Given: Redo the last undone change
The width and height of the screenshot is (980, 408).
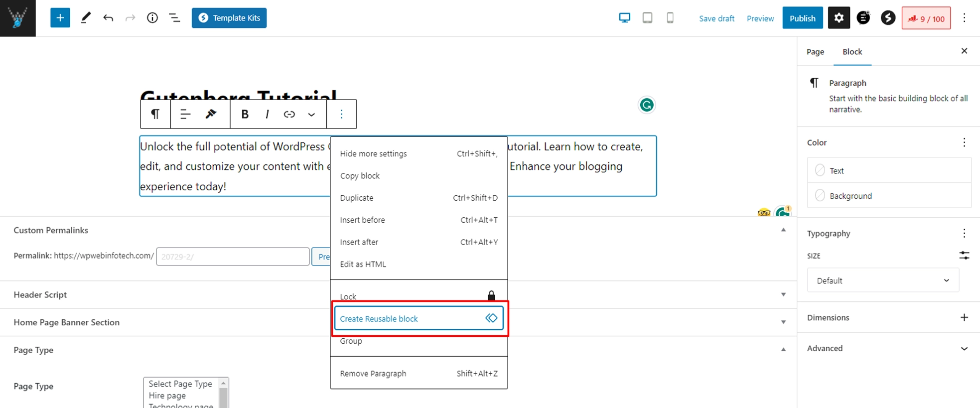Looking at the screenshot, I should coord(130,18).
